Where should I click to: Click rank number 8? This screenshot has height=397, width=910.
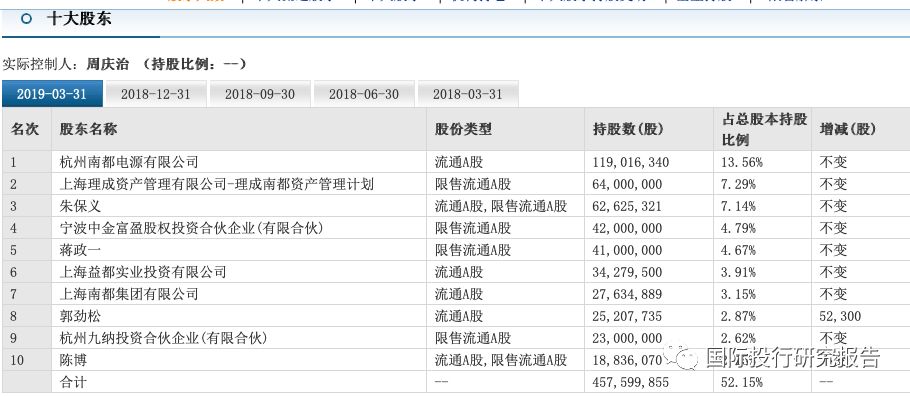14,316
